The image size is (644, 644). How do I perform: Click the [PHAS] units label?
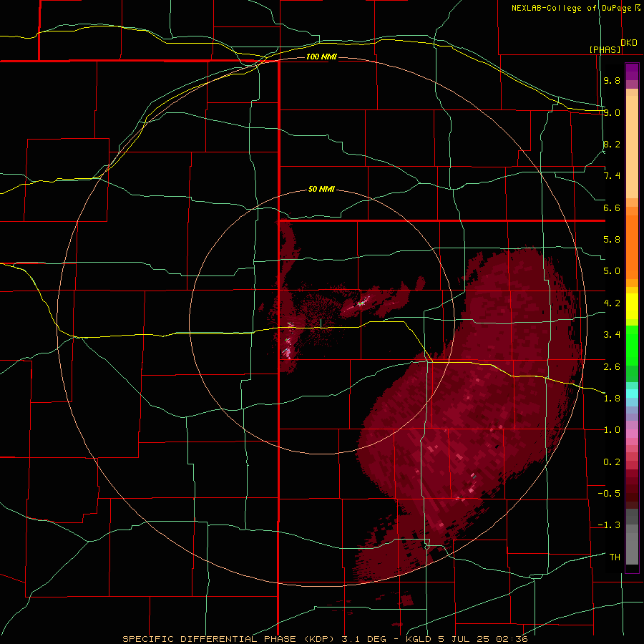pyautogui.click(x=605, y=49)
